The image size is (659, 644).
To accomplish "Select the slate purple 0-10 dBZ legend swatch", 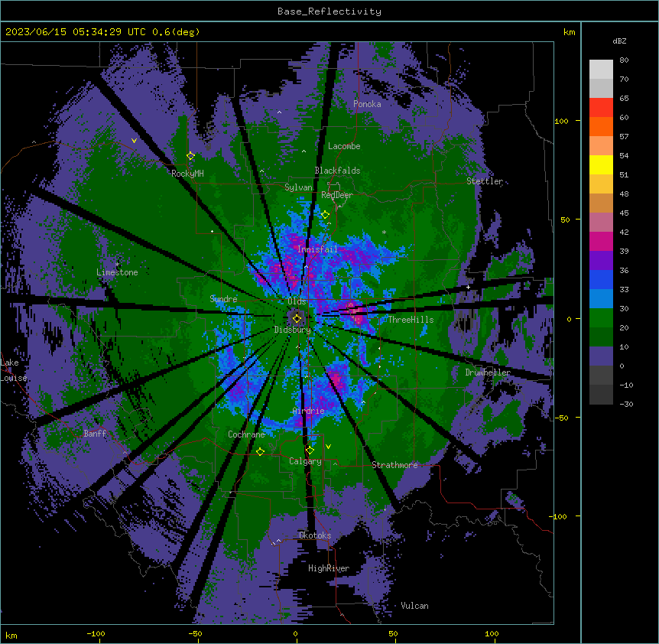I will click(601, 356).
